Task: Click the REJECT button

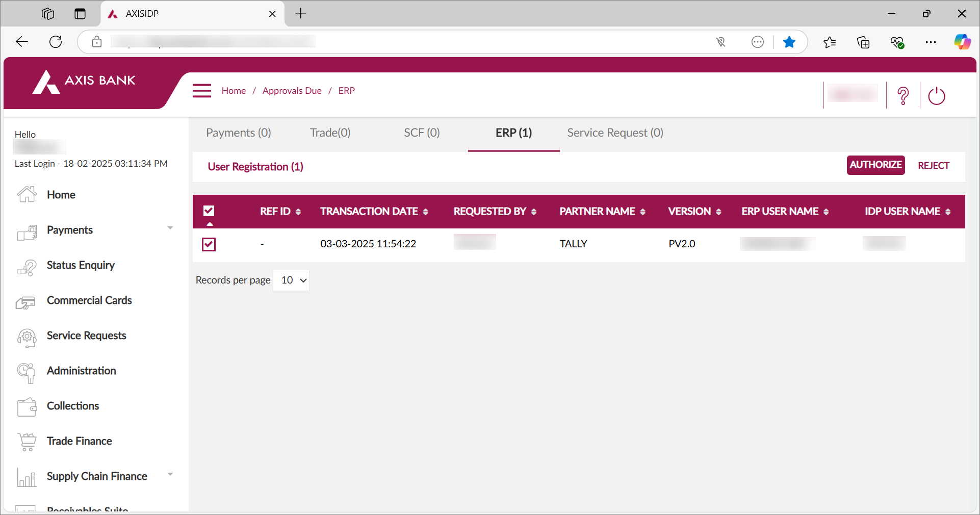Action: [x=934, y=166]
